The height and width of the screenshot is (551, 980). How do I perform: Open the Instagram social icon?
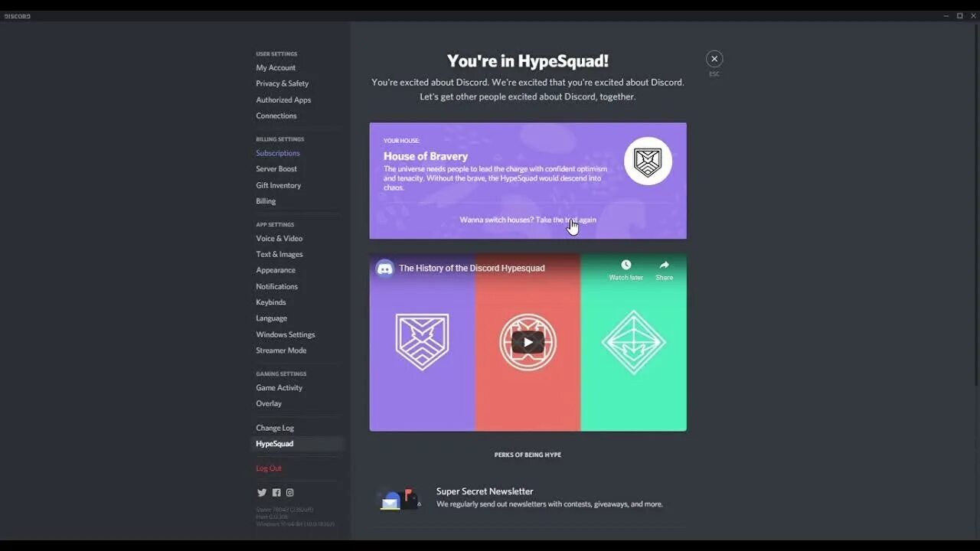(289, 493)
